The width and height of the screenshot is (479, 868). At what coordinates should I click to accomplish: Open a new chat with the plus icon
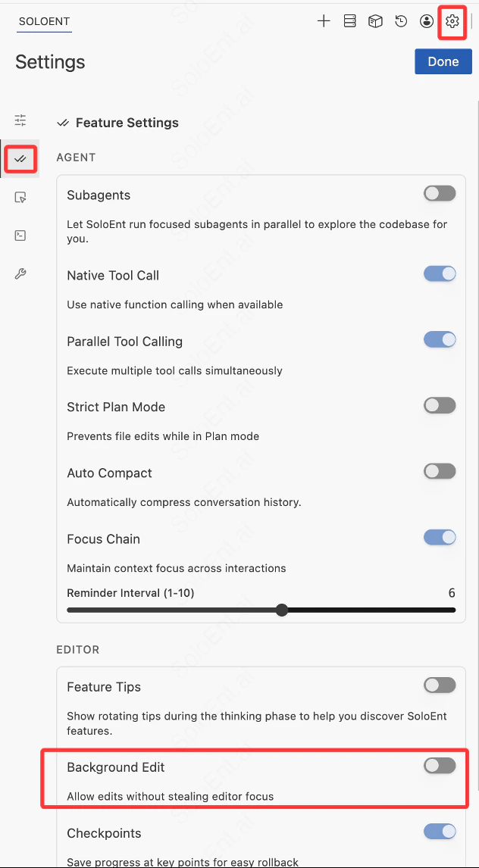point(324,21)
